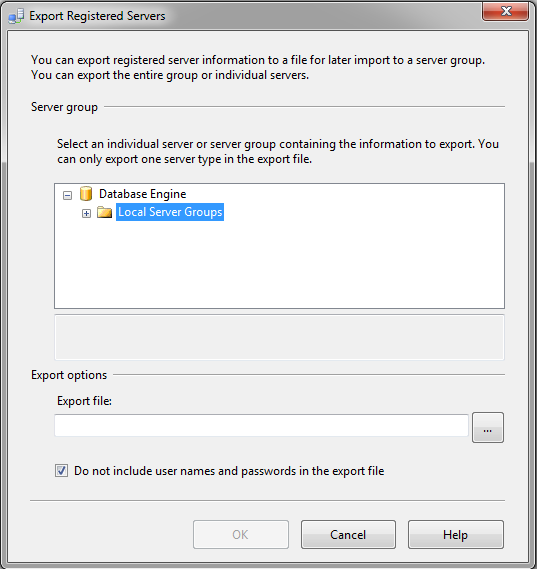Collapse the Database Engine tree node
The width and height of the screenshot is (537, 569).
point(67,196)
